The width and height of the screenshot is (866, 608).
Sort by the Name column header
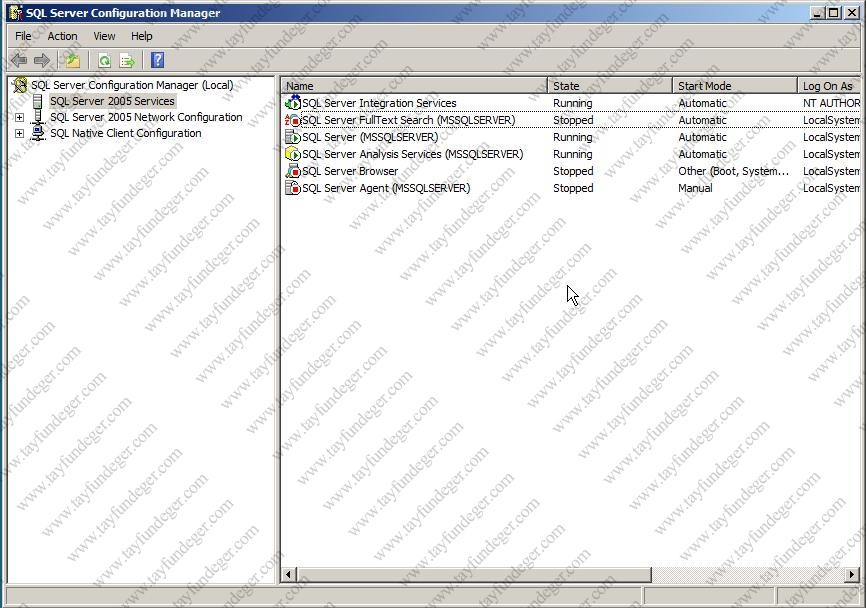click(414, 86)
